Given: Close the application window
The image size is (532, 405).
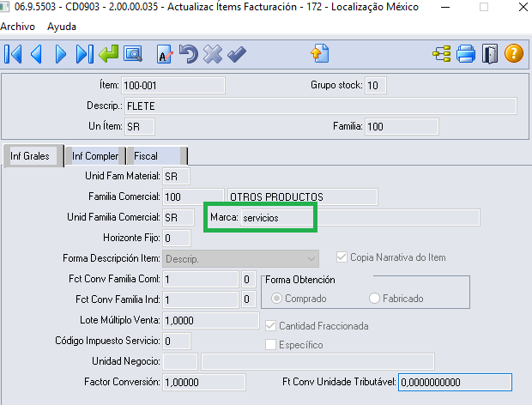Looking at the screenshot, I should [523, 7].
